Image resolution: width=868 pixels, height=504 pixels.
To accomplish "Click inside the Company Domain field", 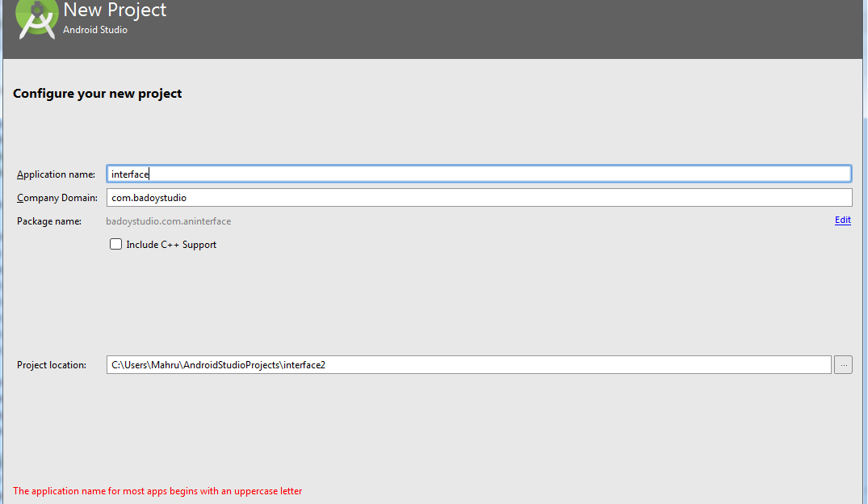I will coord(478,198).
